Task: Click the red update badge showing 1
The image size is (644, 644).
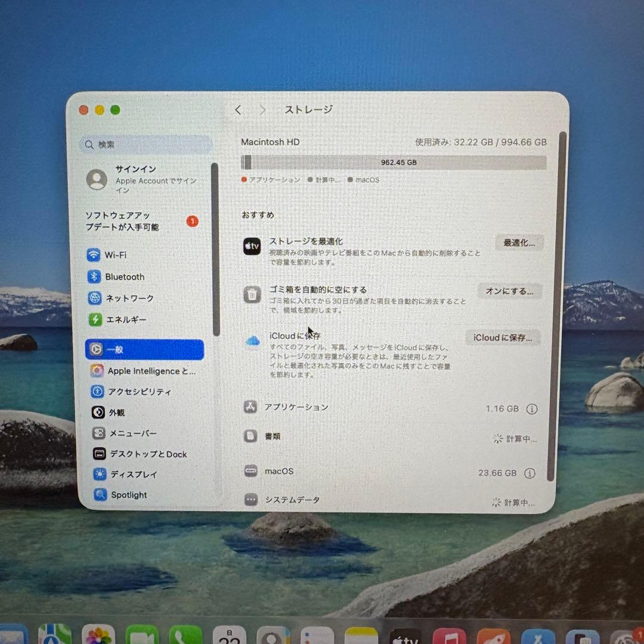Action: coord(192,221)
